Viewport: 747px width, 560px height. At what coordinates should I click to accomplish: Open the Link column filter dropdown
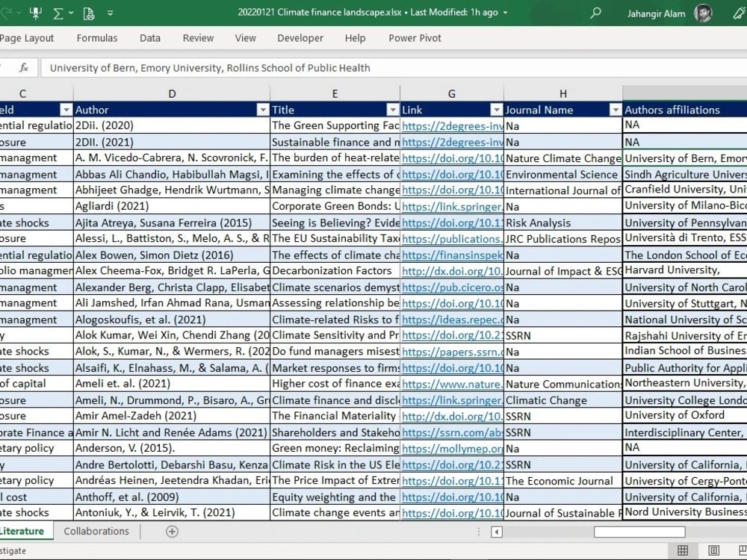(497, 110)
